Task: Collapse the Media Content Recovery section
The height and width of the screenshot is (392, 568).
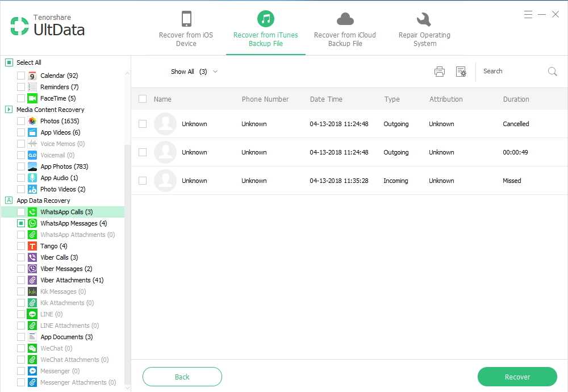Action: click(x=9, y=110)
